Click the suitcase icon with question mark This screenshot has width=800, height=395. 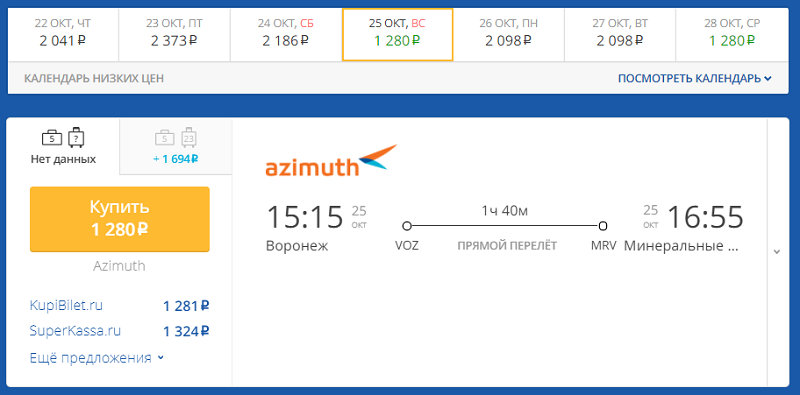click(76, 137)
